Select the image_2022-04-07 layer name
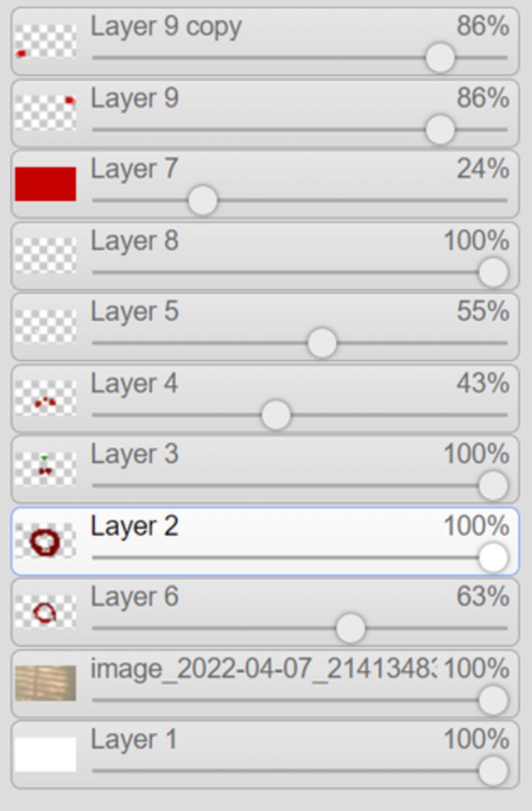This screenshot has height=811, width=532. tap(264, 669)
